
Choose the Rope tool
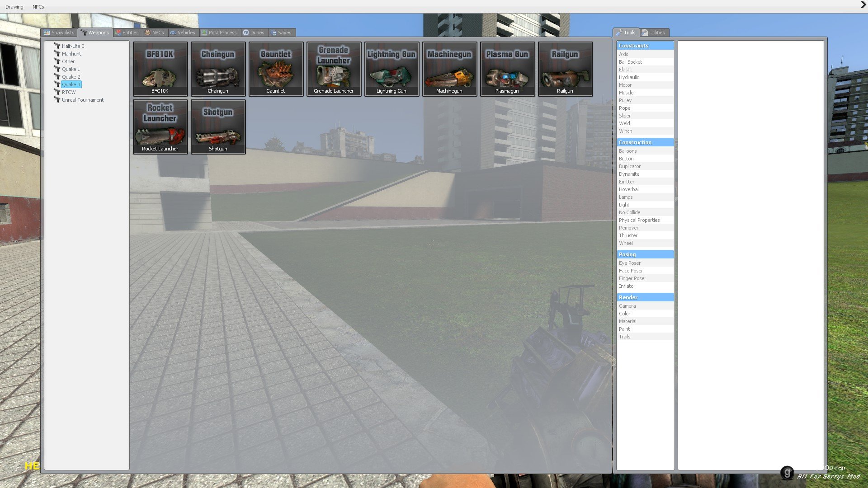coord(645,108)
